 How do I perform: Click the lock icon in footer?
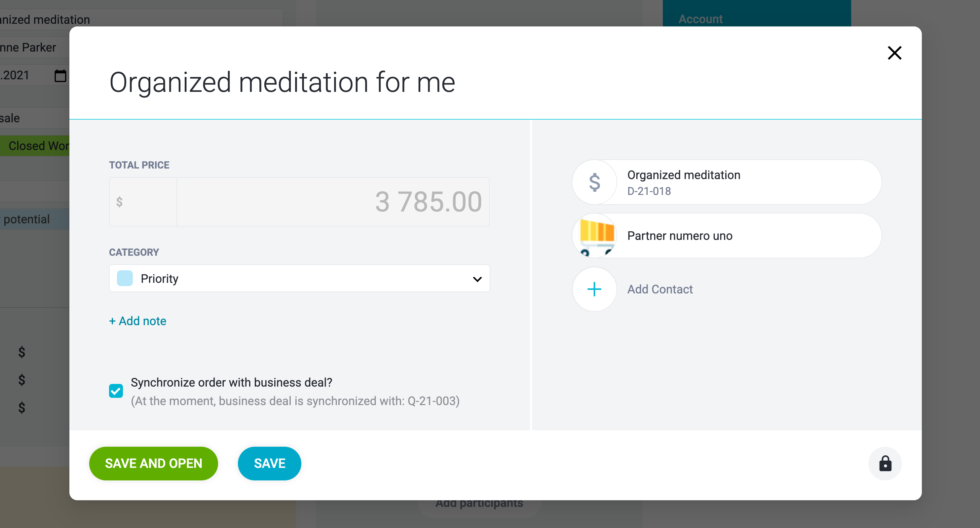[x=885, y=463]
